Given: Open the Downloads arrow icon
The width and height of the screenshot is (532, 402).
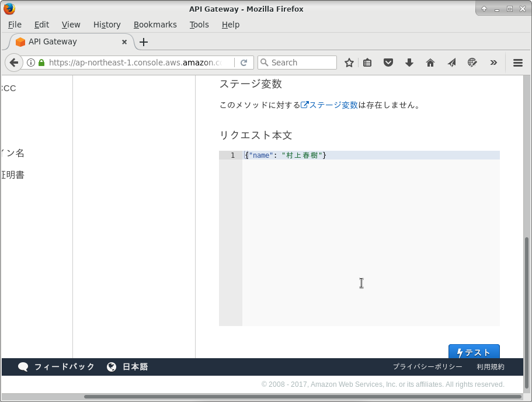Looking at the screenshot, I should point(409,63).
